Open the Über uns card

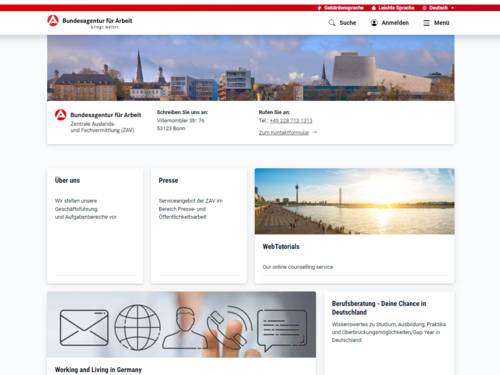click(x=95, y=226)
